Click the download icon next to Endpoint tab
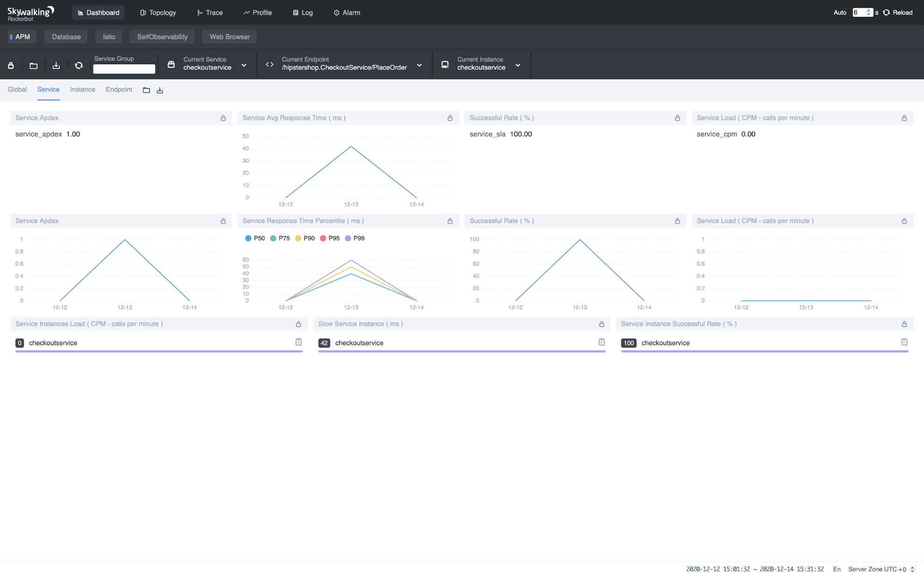 pos(159,90)
